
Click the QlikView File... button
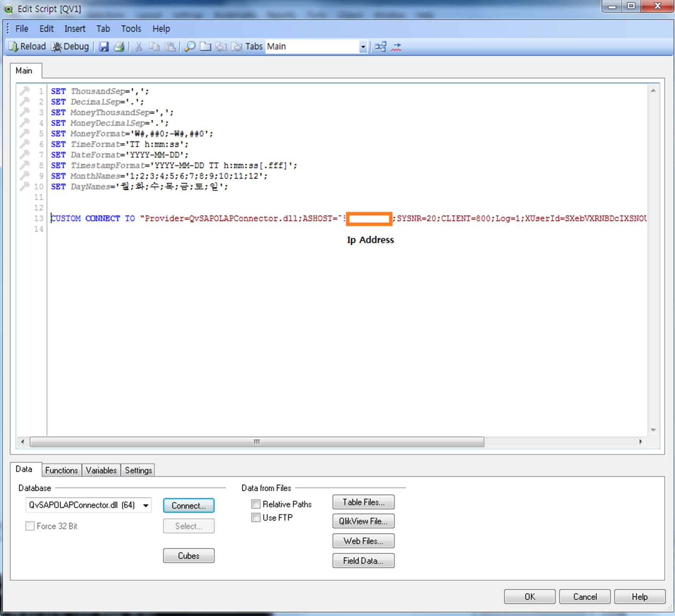point(363,521)
